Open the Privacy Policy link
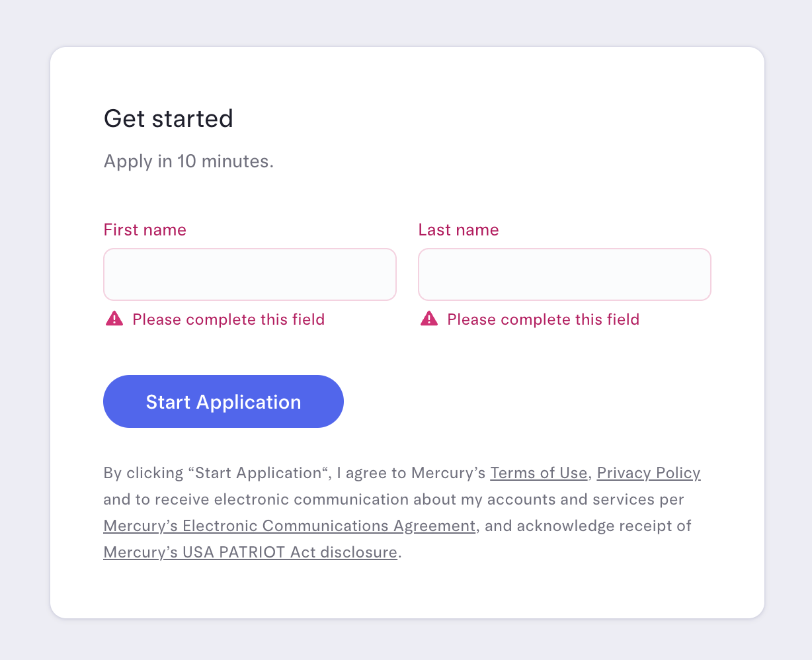Viewport: 812px width, 660px height. point(649,473)
